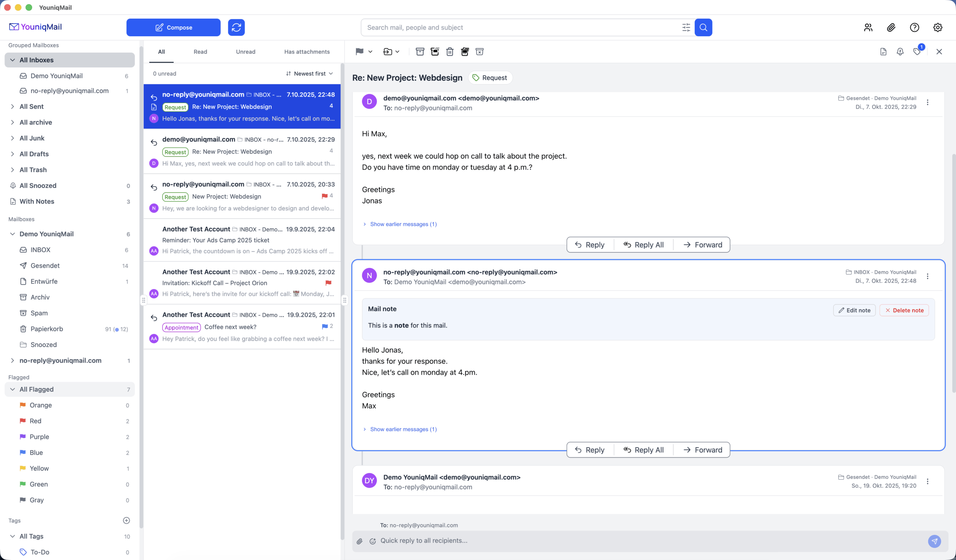
Task: Archive the current email via toolbar
Action: coord(420,52)
